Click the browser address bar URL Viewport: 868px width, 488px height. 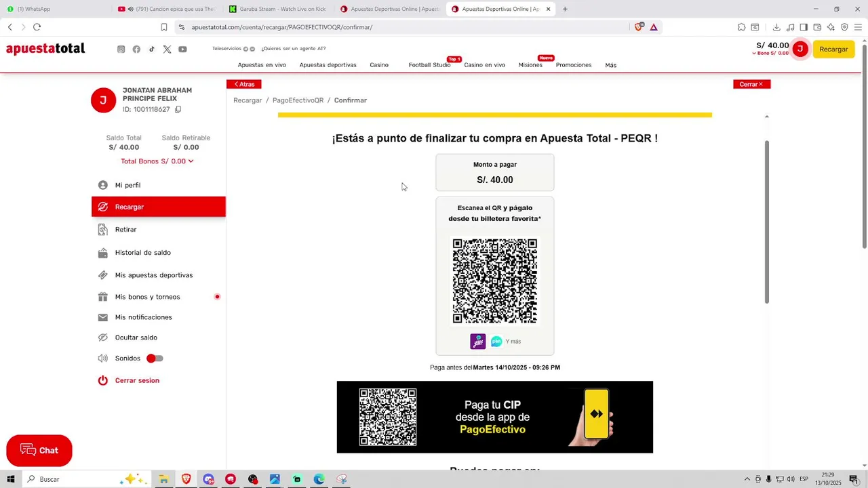pyautogui.click(x=281, y=27)
